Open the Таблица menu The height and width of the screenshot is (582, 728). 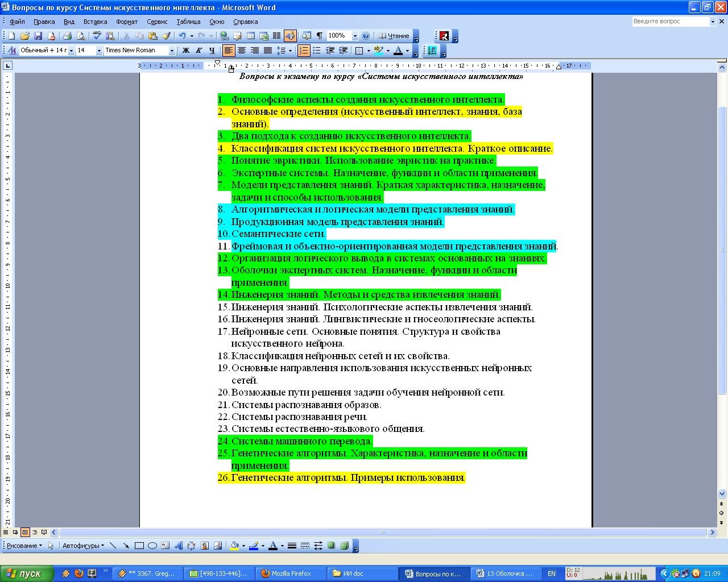[x=188, y=22]
